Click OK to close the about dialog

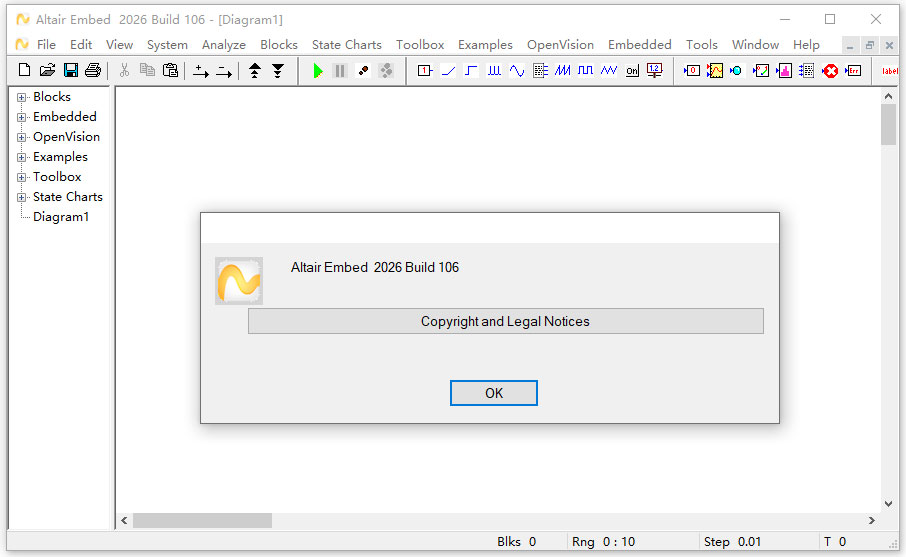493,393
